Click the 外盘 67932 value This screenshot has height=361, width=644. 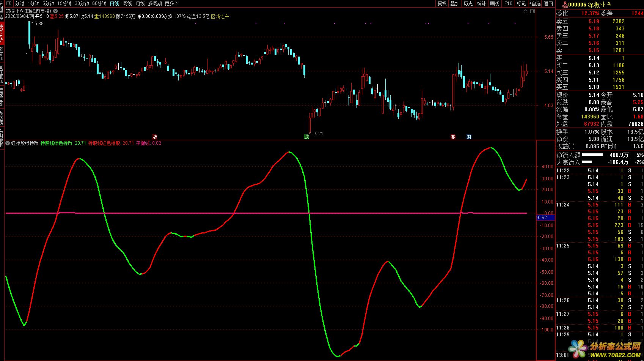(591, 124)
